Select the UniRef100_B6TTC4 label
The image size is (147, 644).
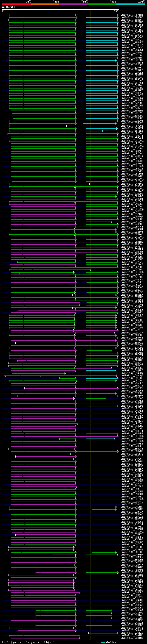(132, 25)
